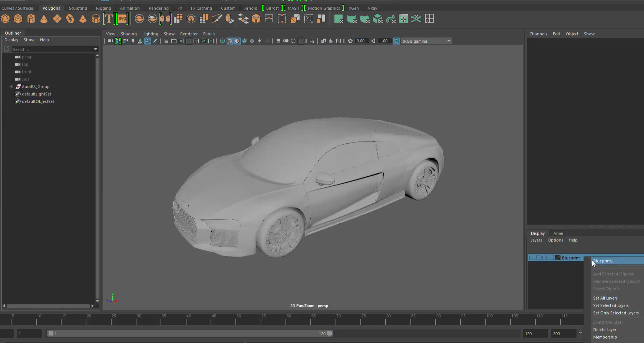
Task: Expand the AudiR8_Group node in Outliner
Action: (x=11, y=86)
